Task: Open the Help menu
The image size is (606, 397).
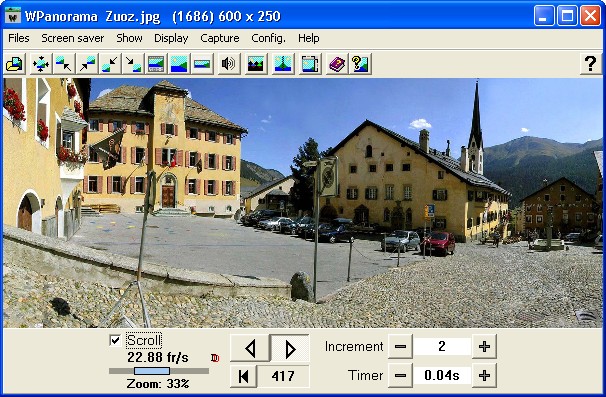Action: tap(308, 38)
